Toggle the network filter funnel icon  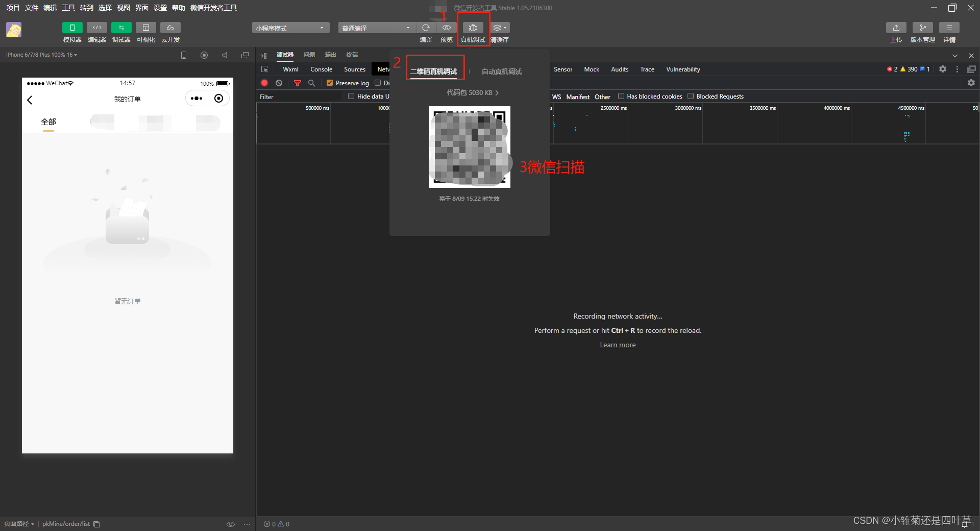tap(297, 83)
